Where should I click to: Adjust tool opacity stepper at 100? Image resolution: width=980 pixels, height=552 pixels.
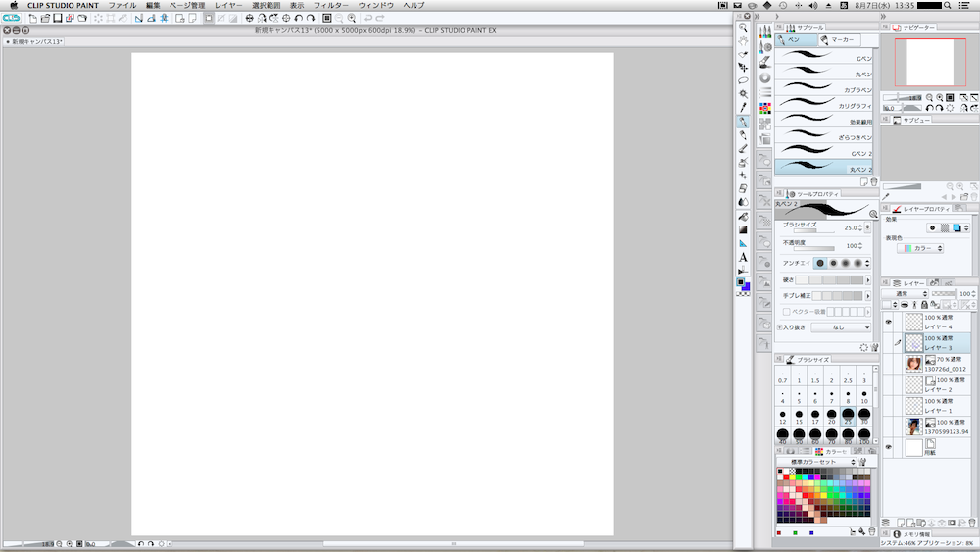860,246
